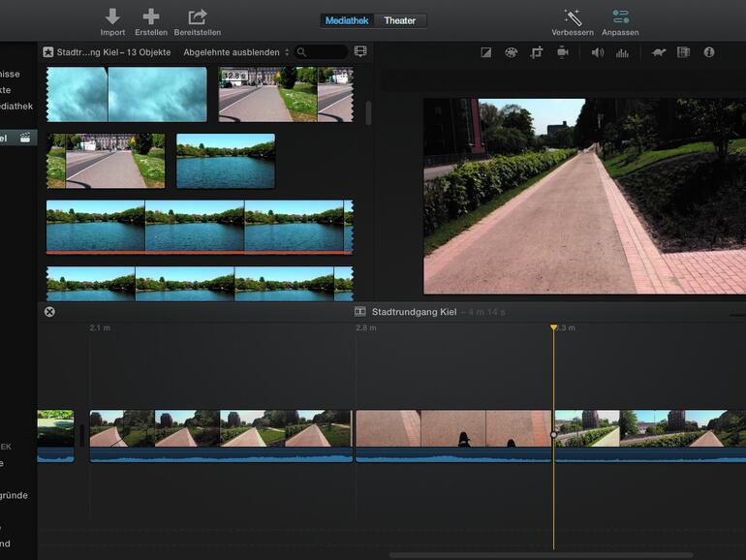Toggle the star favorites filter in browser

coord(47,52)
